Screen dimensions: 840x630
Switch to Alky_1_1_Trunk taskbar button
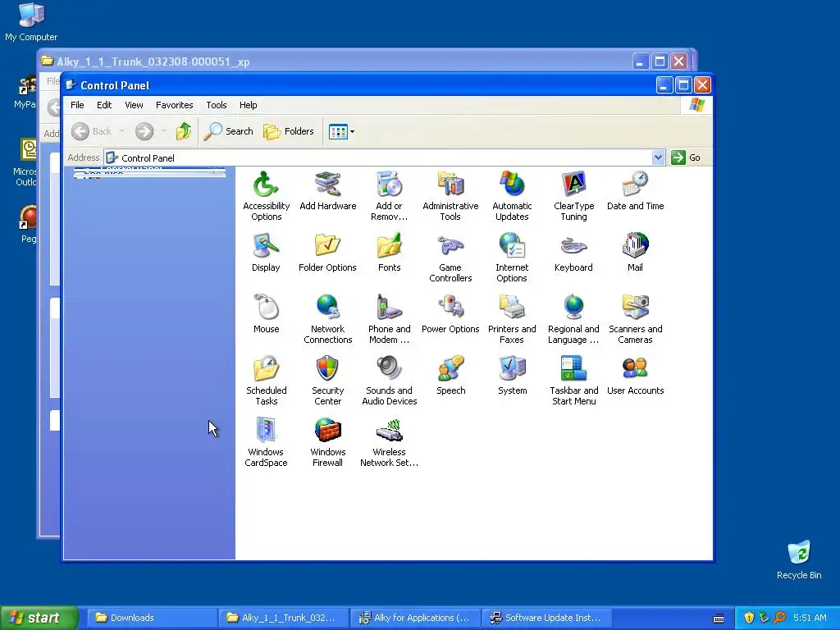pos(283,618)
